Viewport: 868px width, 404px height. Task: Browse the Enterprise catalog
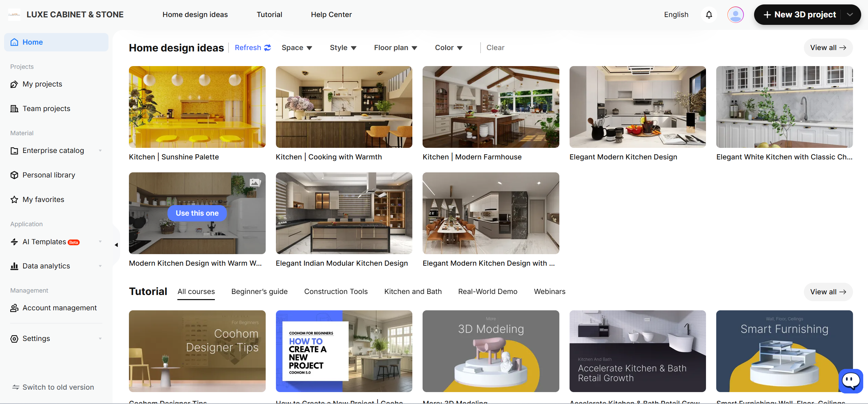coord(53,150)
